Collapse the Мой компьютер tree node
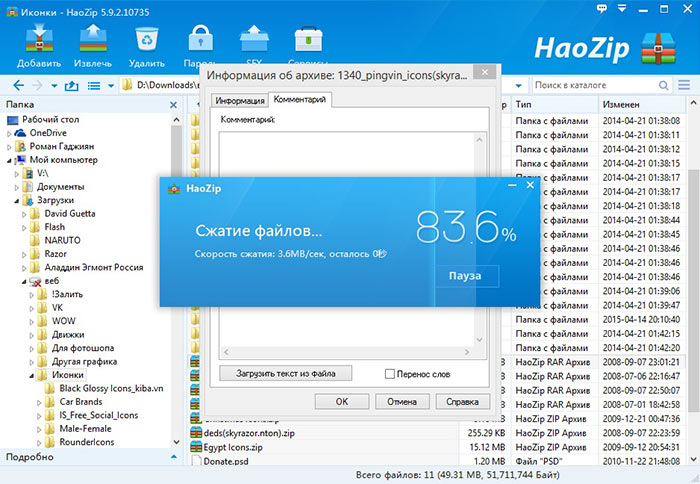Screen dimensions: 700x484 11,159
